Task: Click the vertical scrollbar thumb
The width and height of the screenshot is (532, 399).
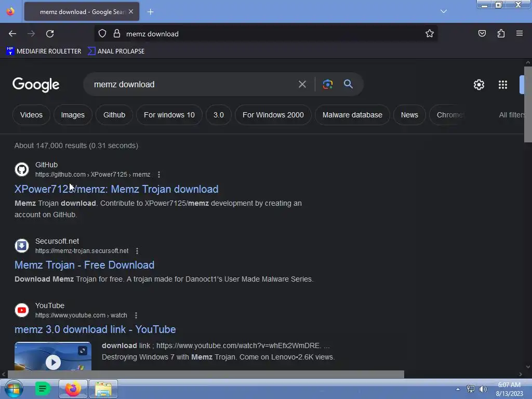Action: [528, 104]
